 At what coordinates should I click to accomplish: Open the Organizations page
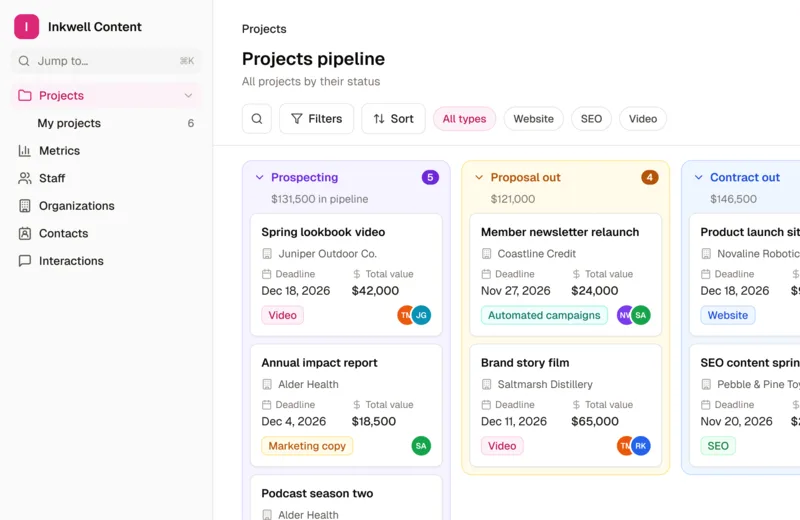pos(106,206)
